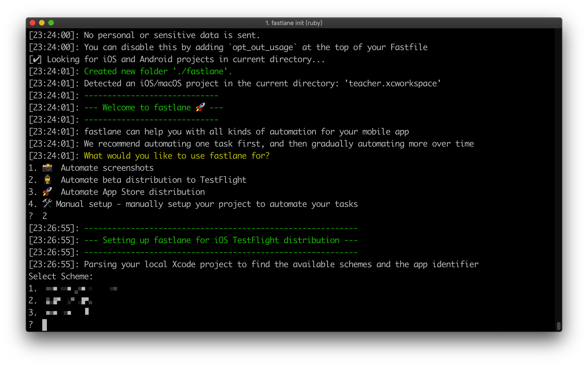Click 'No personal or sensitive data is sent.'
Screen dimensions: 588x366
pos(172,35)
